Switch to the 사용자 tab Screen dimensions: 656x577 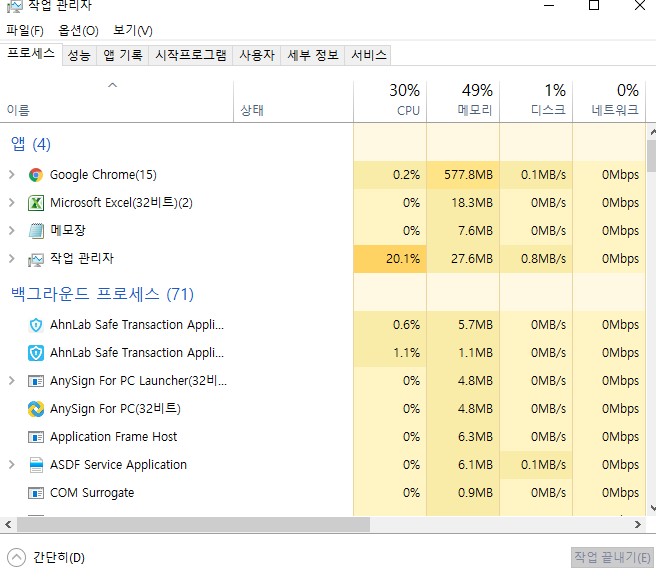[x=257, y=55]
